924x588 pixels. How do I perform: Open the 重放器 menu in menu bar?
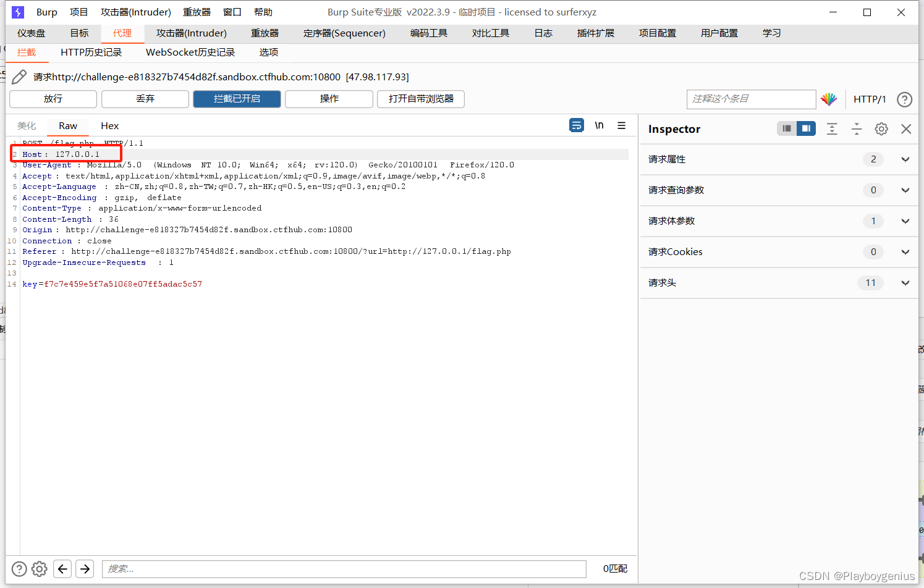point(197,12)
